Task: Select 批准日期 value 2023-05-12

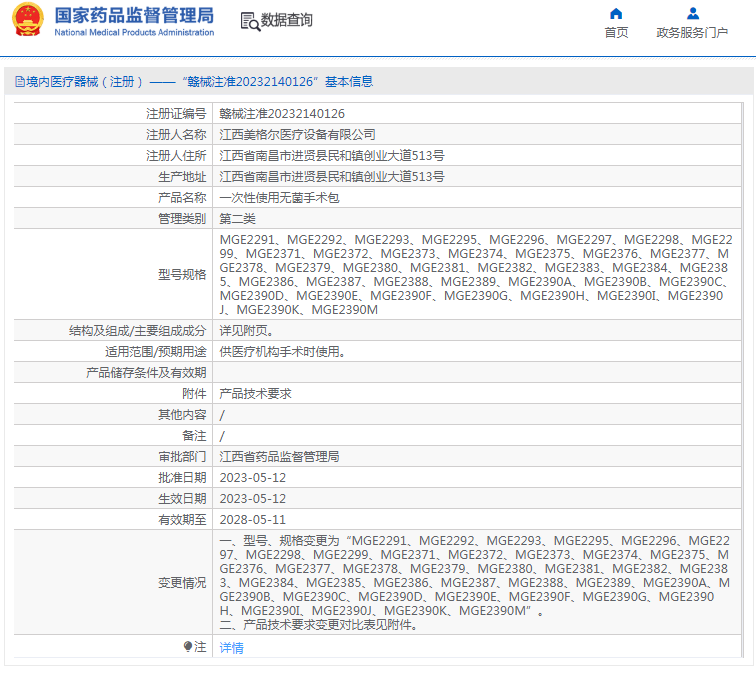Action: click(253, 477)
